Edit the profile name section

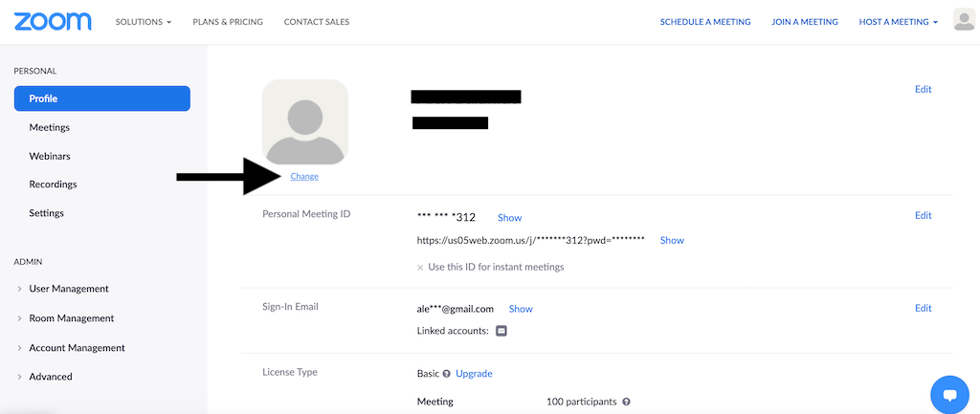tap(924, 89)
